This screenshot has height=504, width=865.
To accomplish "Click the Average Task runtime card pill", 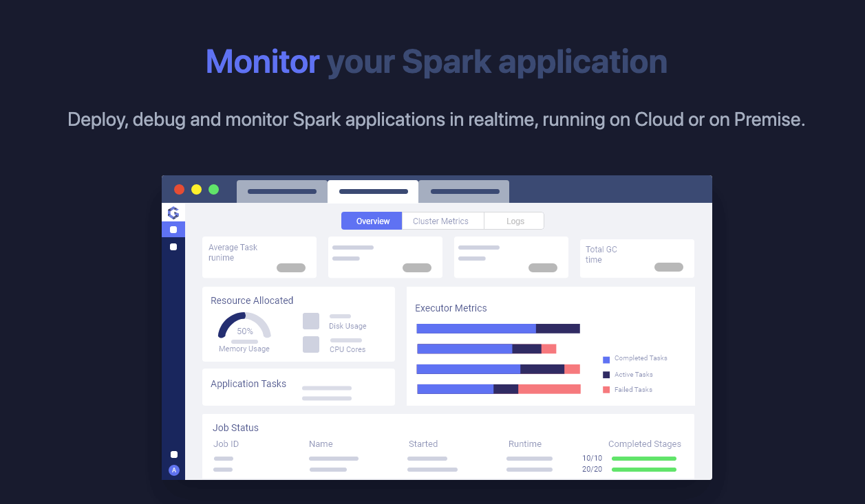I will coord(291,267).
